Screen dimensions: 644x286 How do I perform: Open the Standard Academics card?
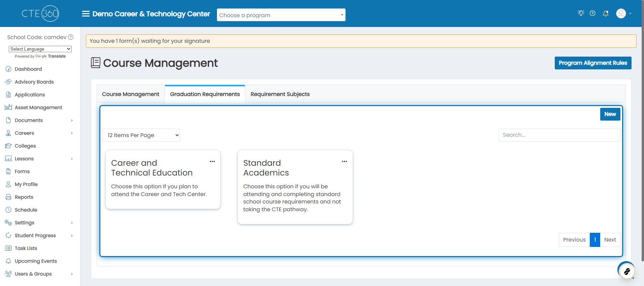(295, 187)
